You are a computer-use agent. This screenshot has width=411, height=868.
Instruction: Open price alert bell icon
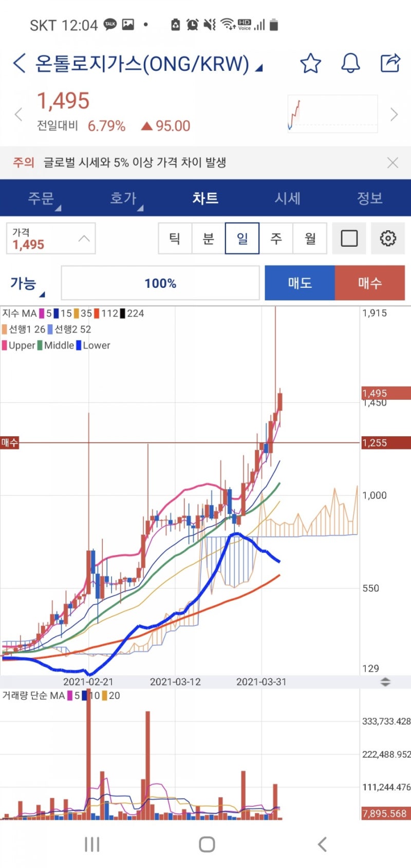[x=350, y=63]
